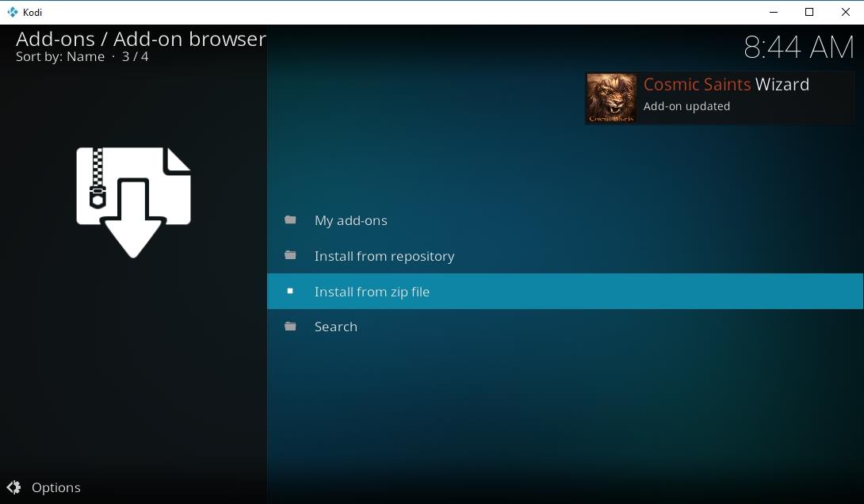
Task: Click the zip file icon beside Install from zip file
Action: [x=290, y=291]
